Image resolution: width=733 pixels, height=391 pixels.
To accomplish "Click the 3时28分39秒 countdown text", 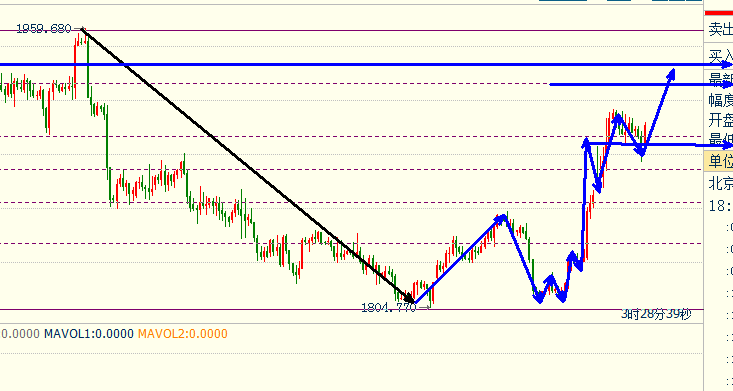I will (x=656, y=314).
